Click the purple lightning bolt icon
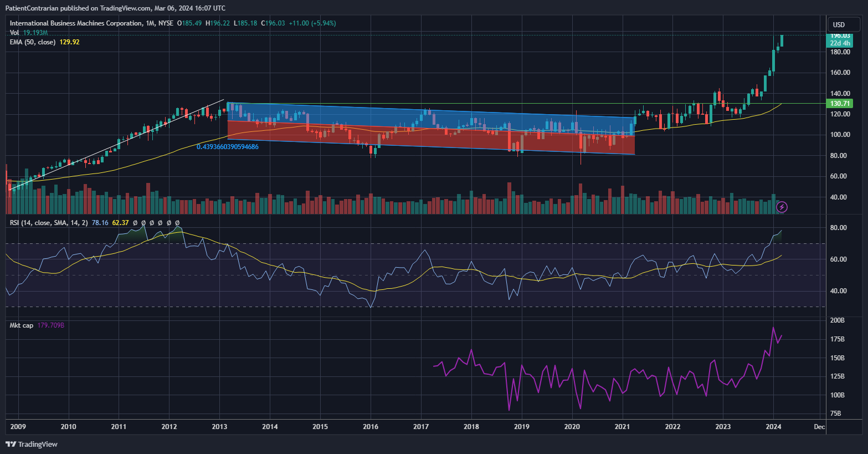This screenshot has height=454, width=868. click(782, 207)
